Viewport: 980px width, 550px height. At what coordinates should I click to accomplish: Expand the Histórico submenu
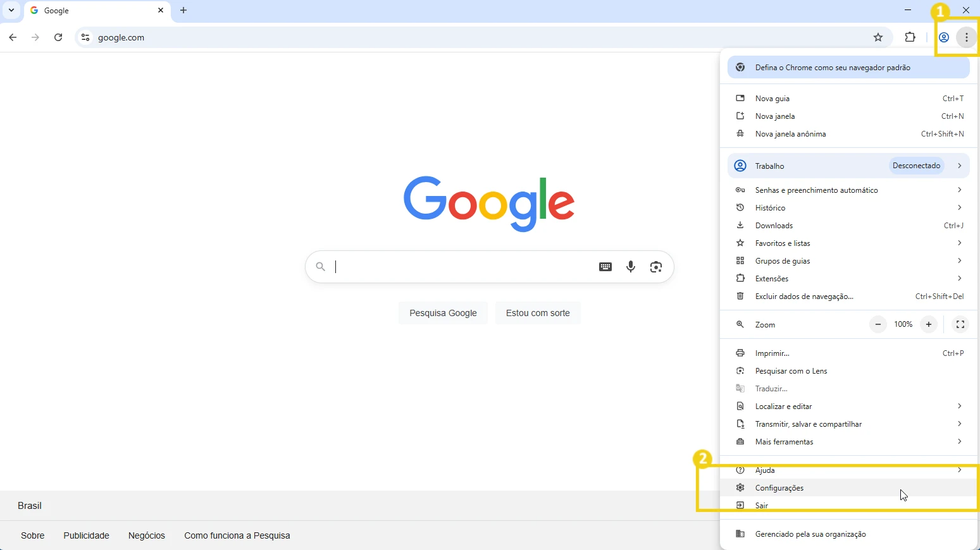848,208
